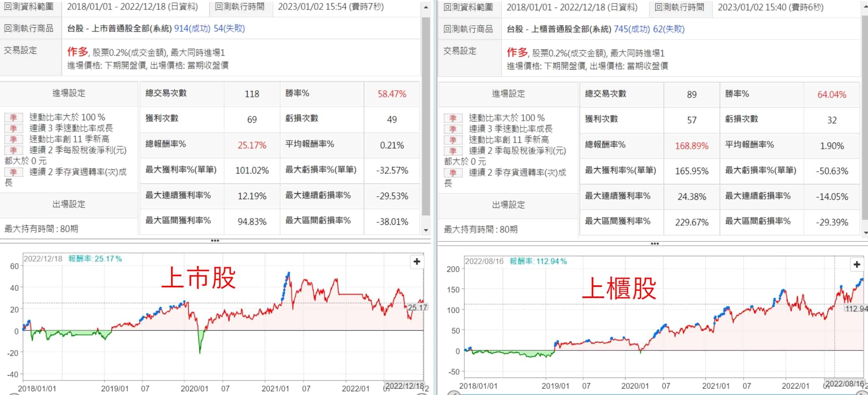868x395 pixels.
Task: Click the 季 icon beside 速動比率大於 100 % in right panel
Action: click(x=453, y=118)
